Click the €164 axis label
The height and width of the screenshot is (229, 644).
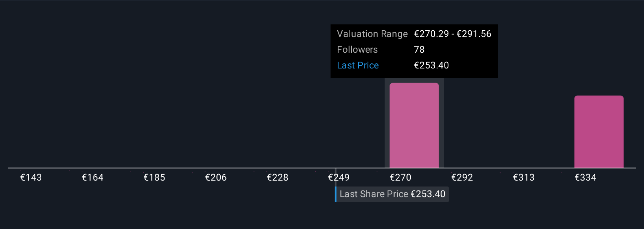[x=93, y=177]
